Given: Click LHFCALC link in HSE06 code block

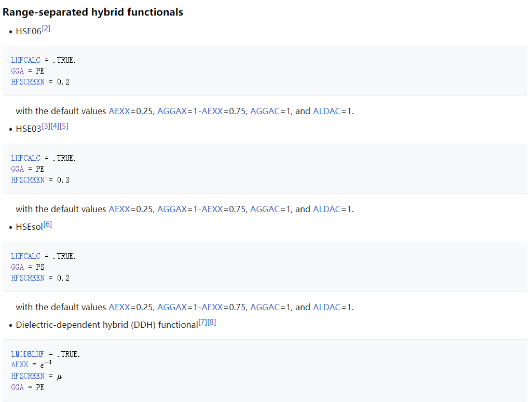Looking at the screenshot, I should [25, 60].
